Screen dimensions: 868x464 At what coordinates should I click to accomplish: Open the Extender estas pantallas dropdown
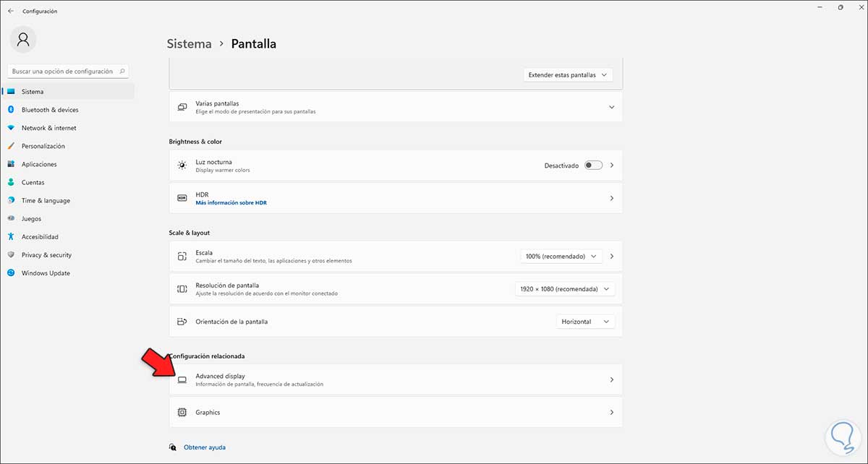click(568, 74)
